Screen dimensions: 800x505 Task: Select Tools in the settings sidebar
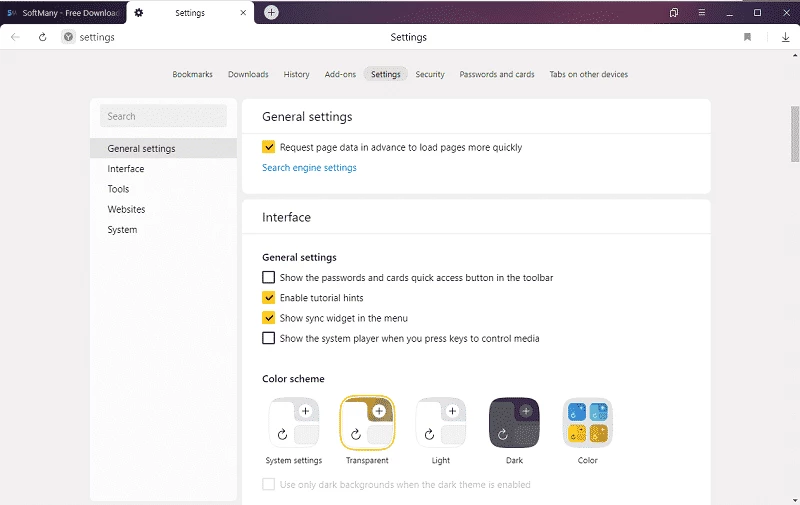click(x=118, y=189)
